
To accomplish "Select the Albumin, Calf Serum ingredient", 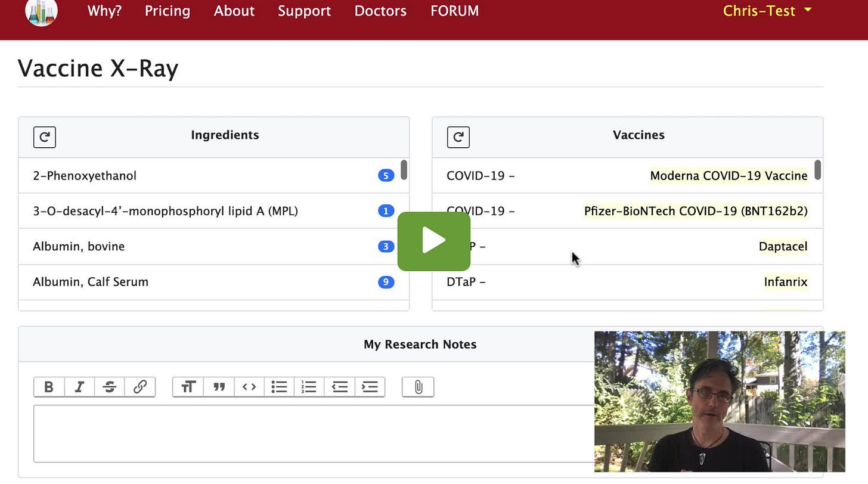I will coord(213,282).
